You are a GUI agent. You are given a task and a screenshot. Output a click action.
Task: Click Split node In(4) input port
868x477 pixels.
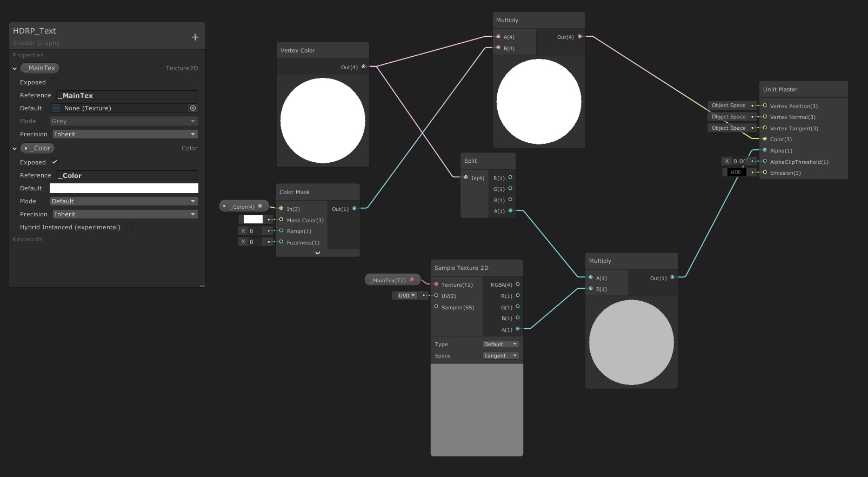[x=466, y=177]
